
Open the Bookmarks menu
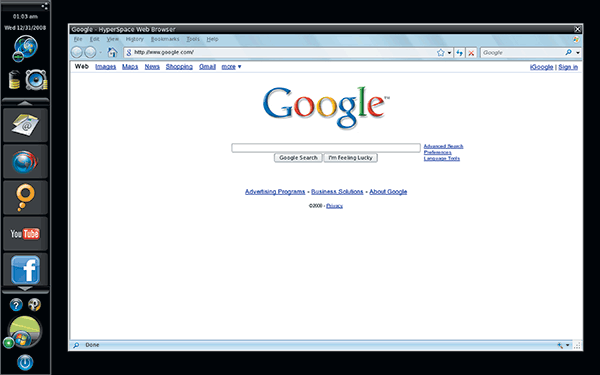click(x=165, y=39)
